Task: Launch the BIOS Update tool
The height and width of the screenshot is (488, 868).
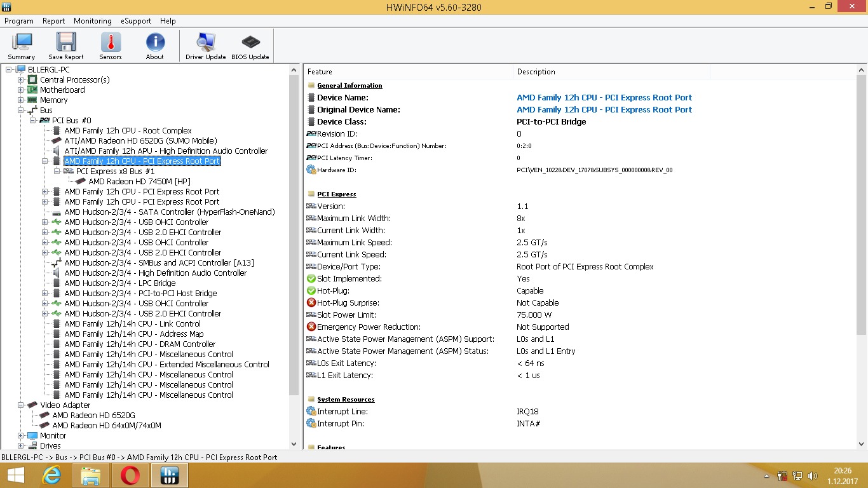Action: click(250, 46)
